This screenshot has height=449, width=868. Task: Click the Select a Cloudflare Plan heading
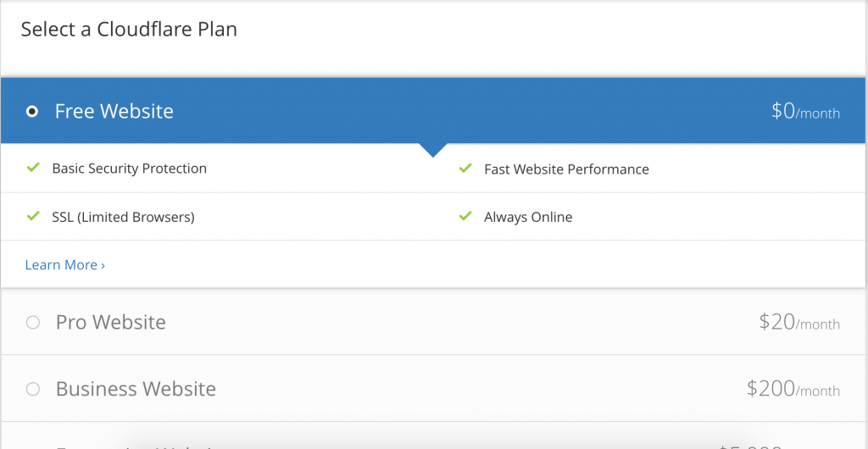(129, 29)
